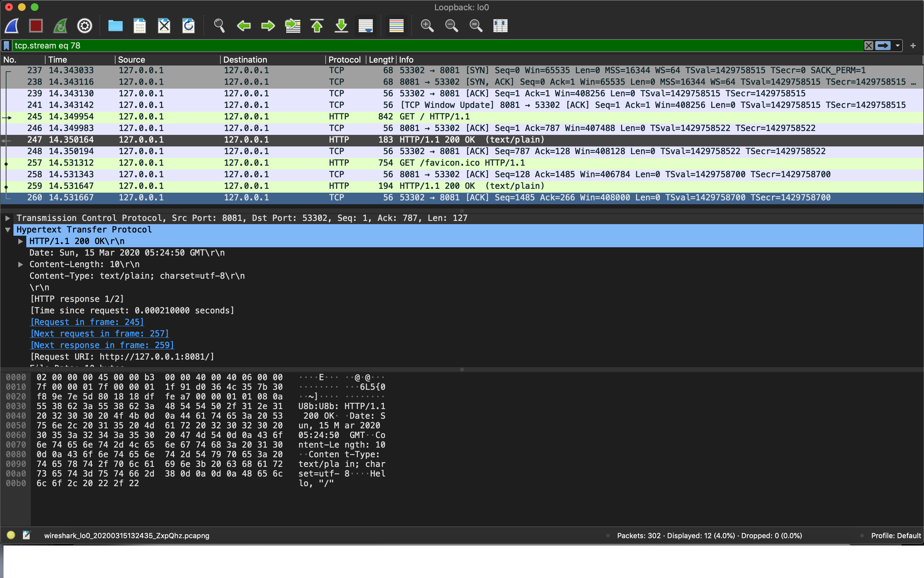
Task: Open expert information yellow circle icon
Action: (x=11, y=535)
